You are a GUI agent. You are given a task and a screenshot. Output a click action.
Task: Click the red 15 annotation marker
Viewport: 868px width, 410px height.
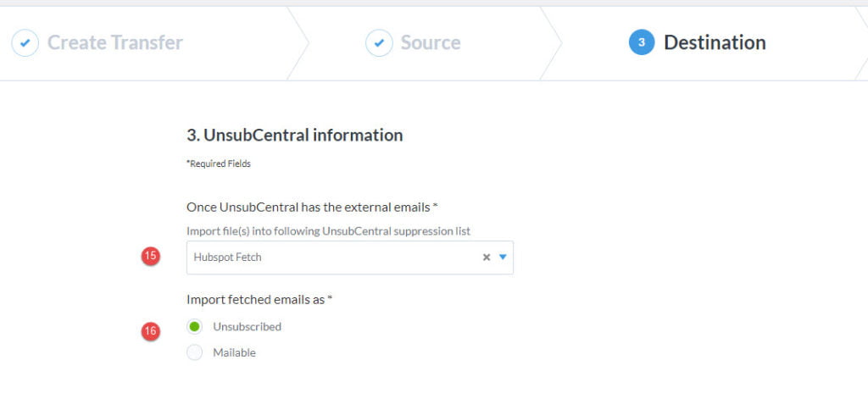[151, 256]
